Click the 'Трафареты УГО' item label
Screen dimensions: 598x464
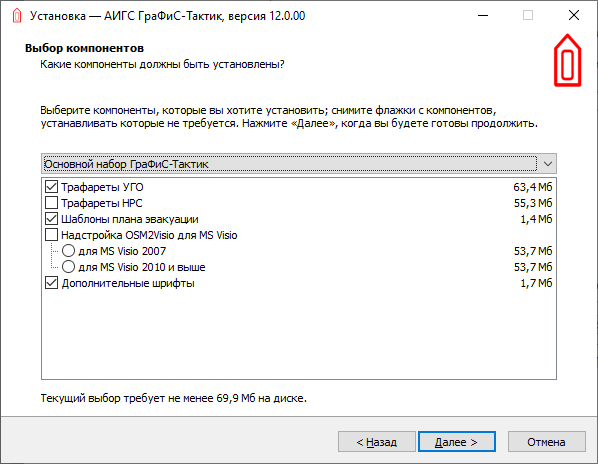102,187
